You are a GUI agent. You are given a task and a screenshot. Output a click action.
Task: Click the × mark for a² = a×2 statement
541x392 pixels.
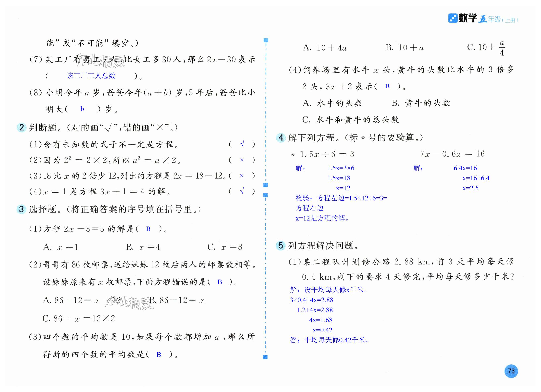click(x=242, y=160)
